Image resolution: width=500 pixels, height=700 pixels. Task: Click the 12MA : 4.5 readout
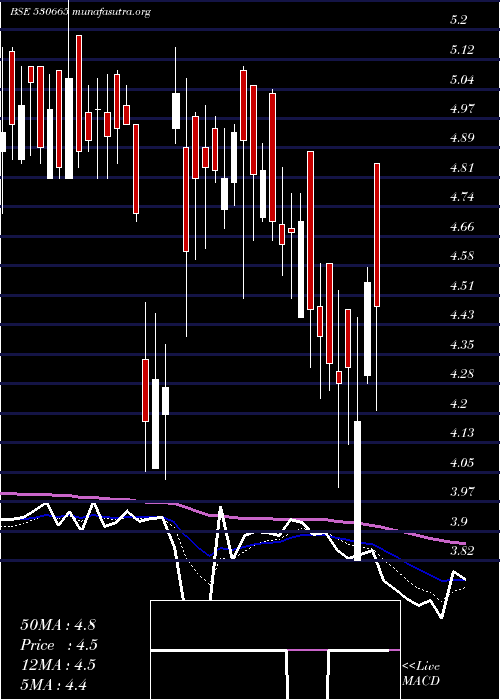58,665
